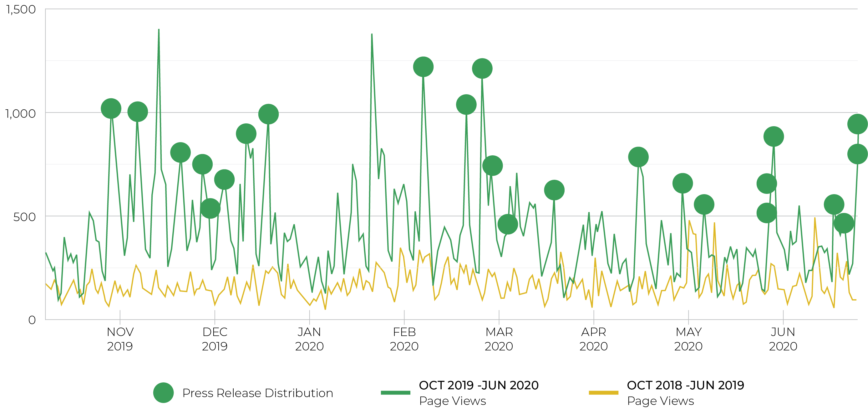Click the JUN 2020 axis label
The image size is (868, 409).
tap(783, 339)
